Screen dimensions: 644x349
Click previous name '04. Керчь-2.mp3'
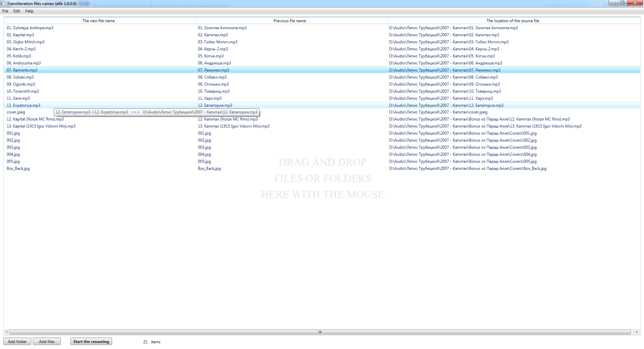[x=213, y=49]
